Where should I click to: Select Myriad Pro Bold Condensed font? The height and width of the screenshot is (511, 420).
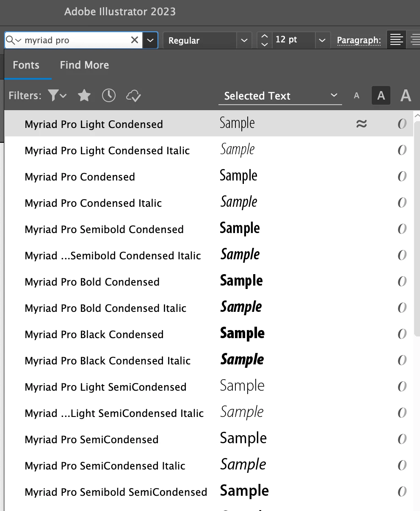(92, 282)
